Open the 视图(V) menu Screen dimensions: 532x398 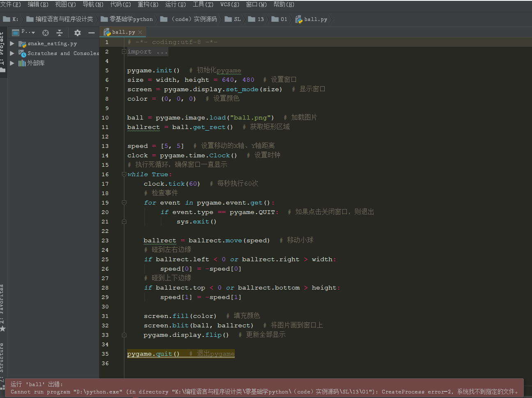pos(65,4)
